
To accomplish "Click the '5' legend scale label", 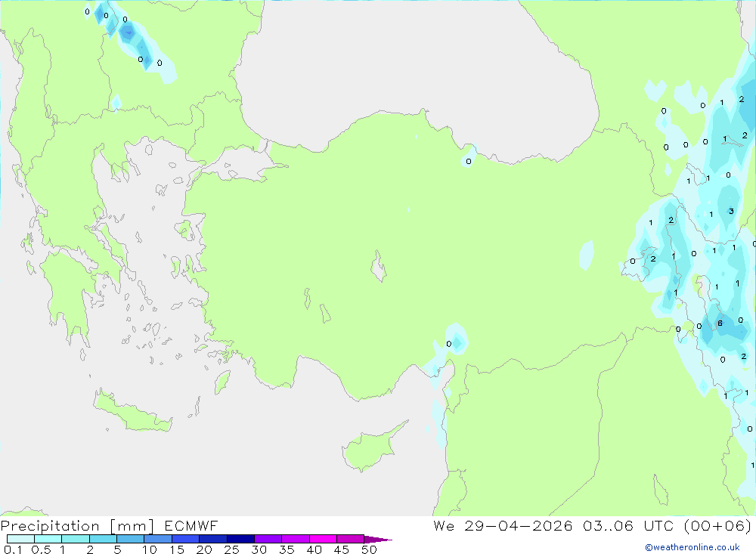I will click(x=117, y=549).
